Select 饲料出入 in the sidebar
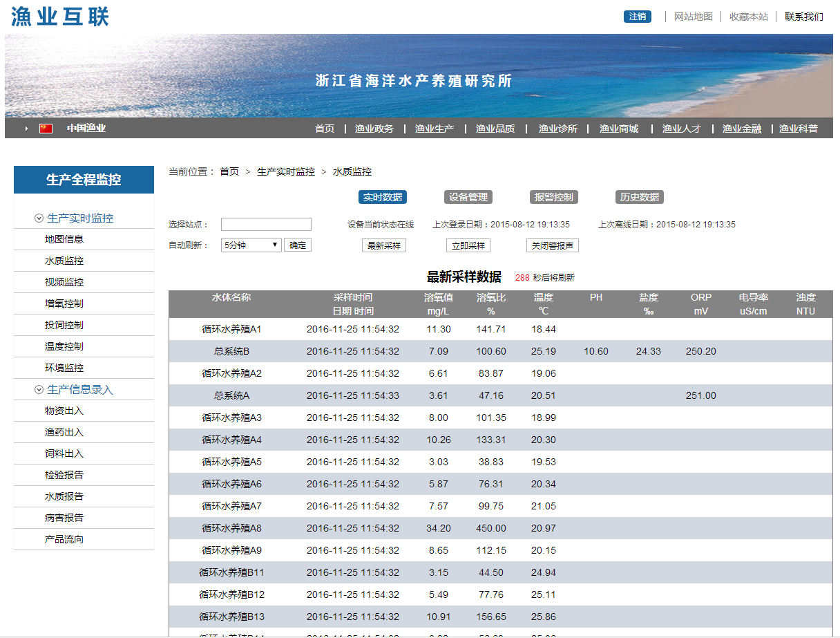840x638 pixels. pos(64,454)
